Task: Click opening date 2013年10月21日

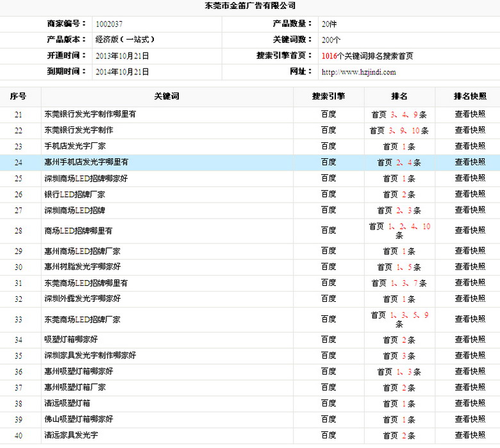Action: 122,56
